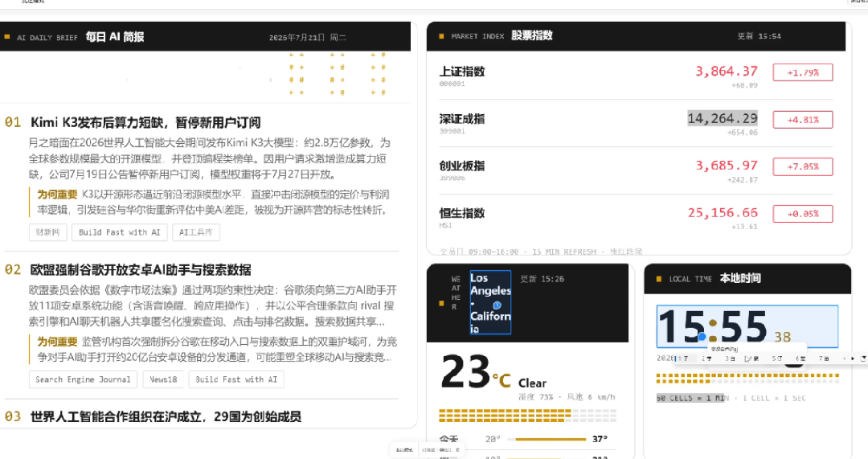This screenshot has height=459, width=868.
Task: Click the +1.79% change badge
Action: pos(803,72)
